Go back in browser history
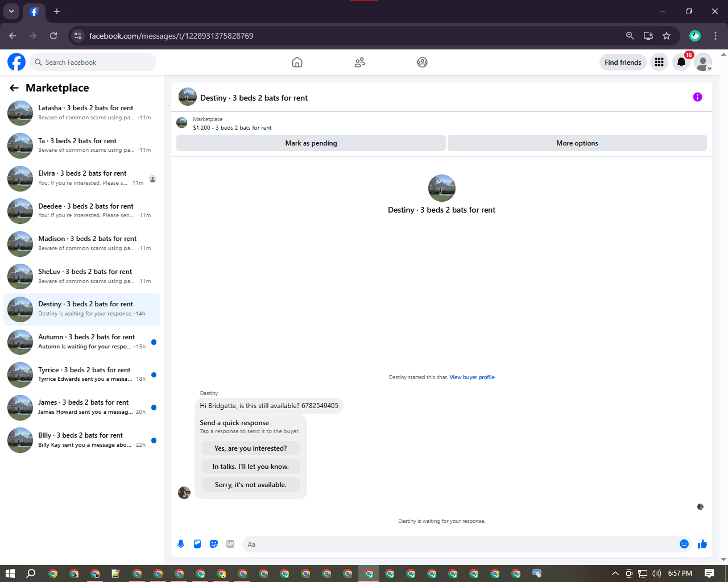 tap(13, 36)
